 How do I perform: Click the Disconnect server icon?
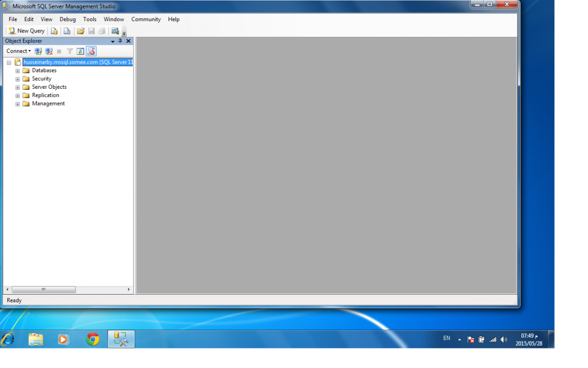click(x=49, y=51)
